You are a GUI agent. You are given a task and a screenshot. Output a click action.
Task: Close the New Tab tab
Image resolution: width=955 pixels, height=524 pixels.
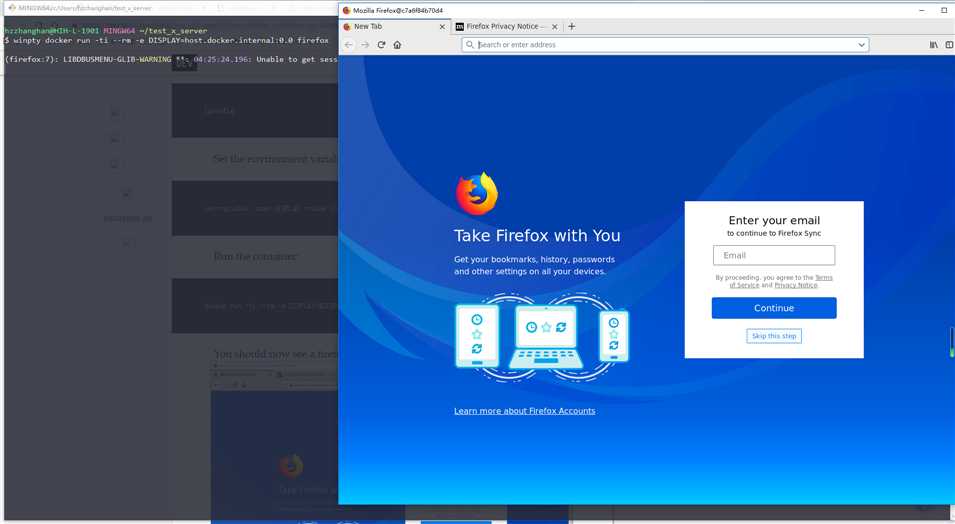tap(442, 27)
